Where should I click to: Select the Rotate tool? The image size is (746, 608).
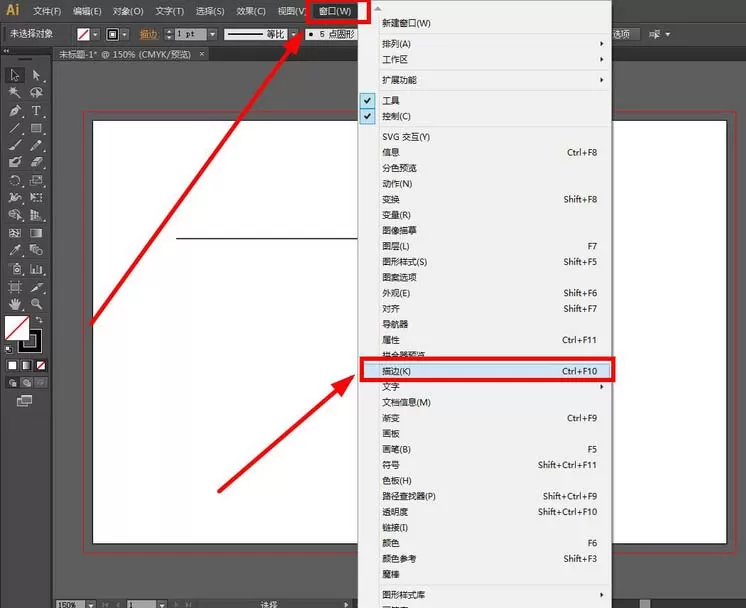[x=15, y=180]
